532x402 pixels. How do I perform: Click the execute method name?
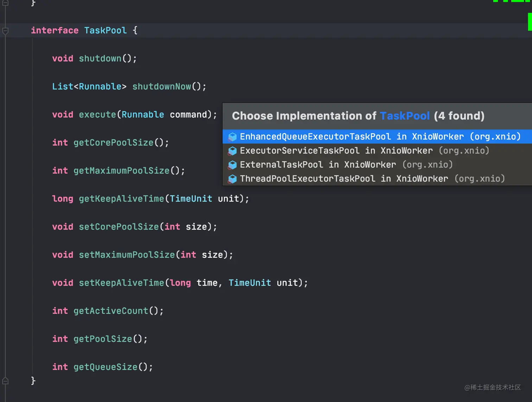coord(97,115)
